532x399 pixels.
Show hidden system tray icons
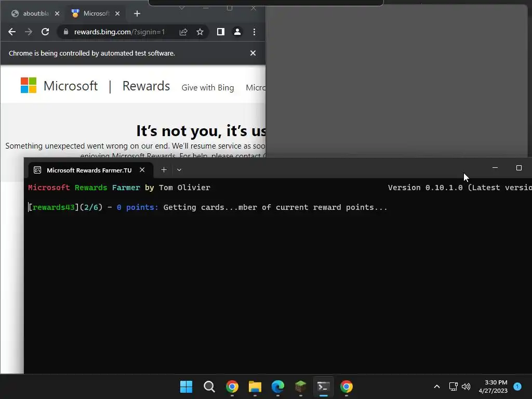436,387
